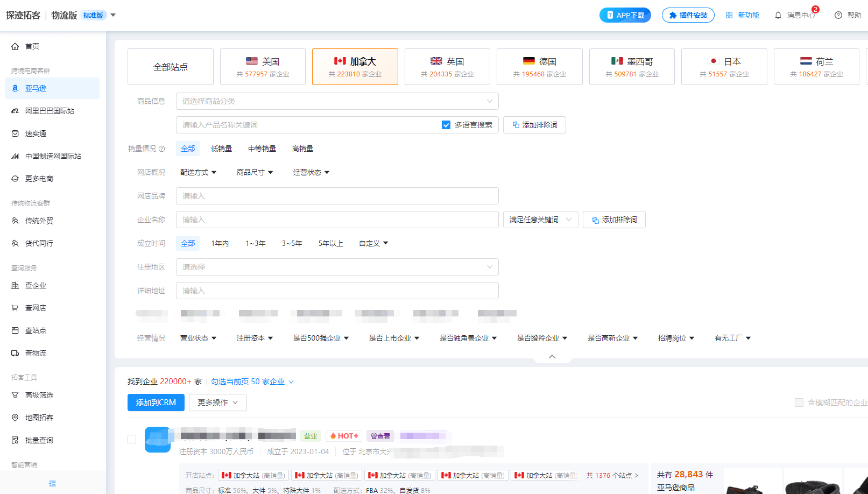The width and height of the screenshot is (868, 494).
Task: Tick the first company result checkbox
Action: pyautogui.click(x=132, y=439)
